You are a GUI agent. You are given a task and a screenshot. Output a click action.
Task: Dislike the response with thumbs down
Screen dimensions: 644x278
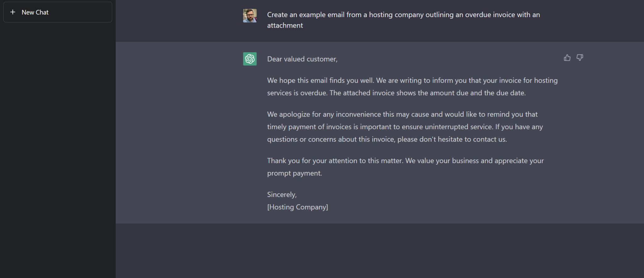[x=580, y=58]
